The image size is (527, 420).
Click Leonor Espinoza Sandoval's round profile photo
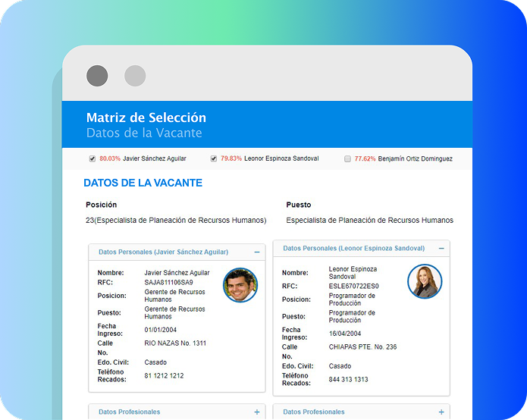425,282
